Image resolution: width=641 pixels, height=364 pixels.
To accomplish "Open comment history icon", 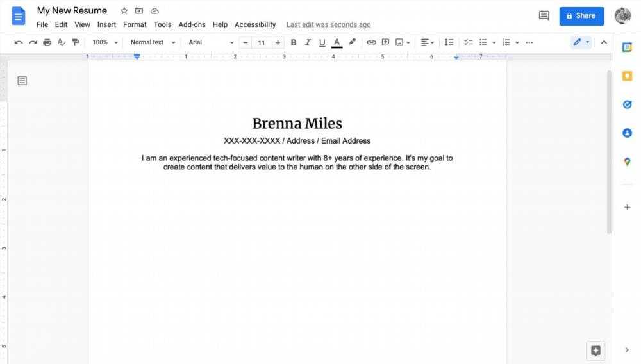I will [x=544, y=16].
